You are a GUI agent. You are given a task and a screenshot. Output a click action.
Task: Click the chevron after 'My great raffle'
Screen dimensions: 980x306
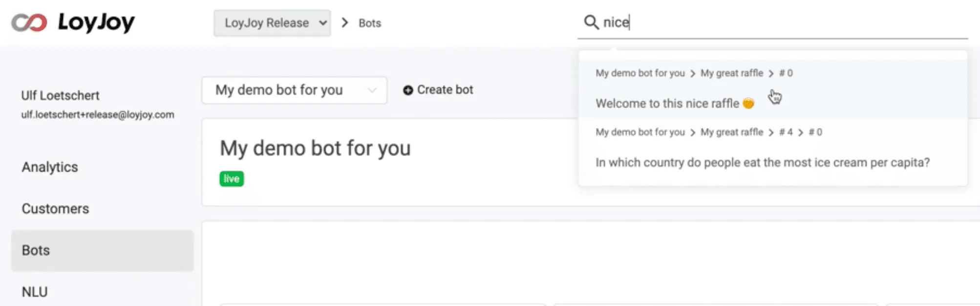tap(771, 73)
